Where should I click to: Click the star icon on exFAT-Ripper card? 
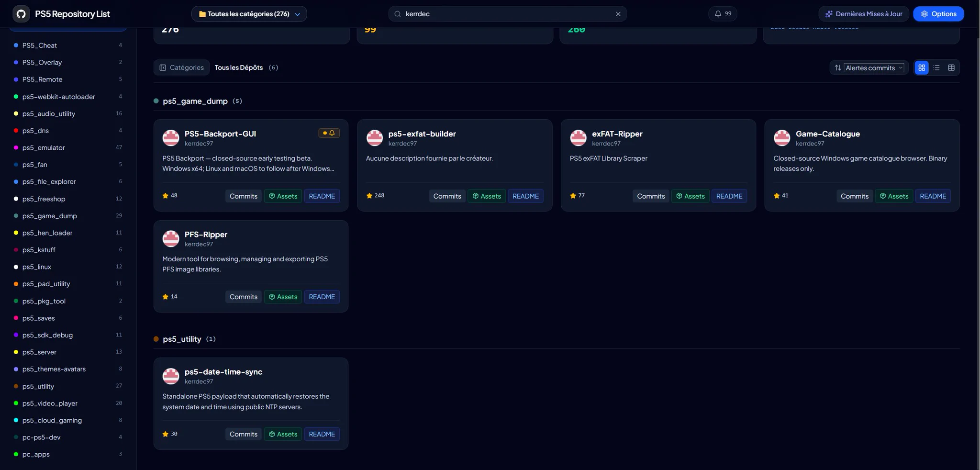[573, 196]
